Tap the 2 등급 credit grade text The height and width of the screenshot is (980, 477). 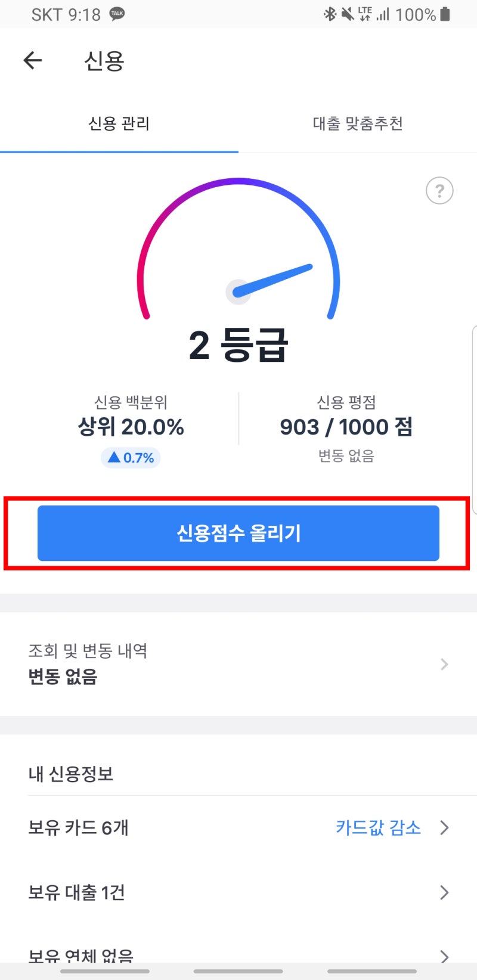tap(238, 345)
